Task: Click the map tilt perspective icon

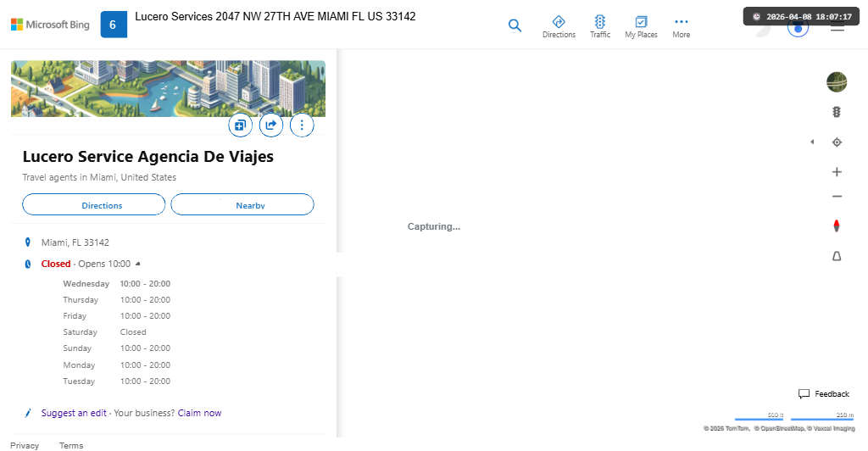Action: 837,256
